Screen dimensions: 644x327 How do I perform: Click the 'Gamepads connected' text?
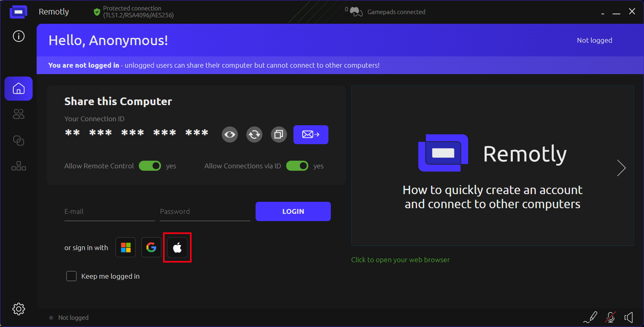396,12
